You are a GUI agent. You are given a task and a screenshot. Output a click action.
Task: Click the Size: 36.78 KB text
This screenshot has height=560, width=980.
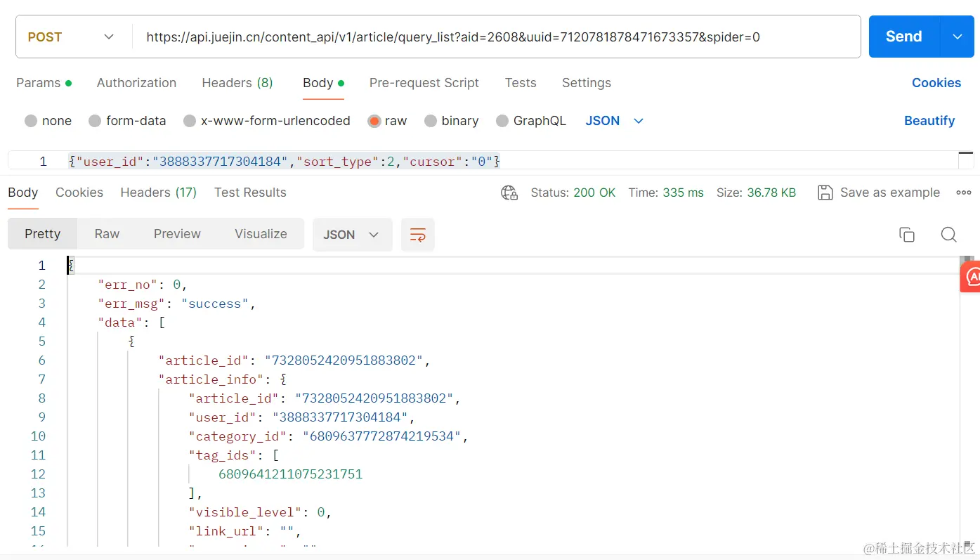click(756, 193)
